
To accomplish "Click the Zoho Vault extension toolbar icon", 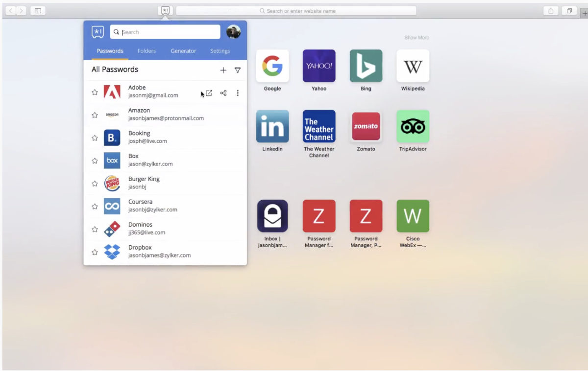I will 165,10.
